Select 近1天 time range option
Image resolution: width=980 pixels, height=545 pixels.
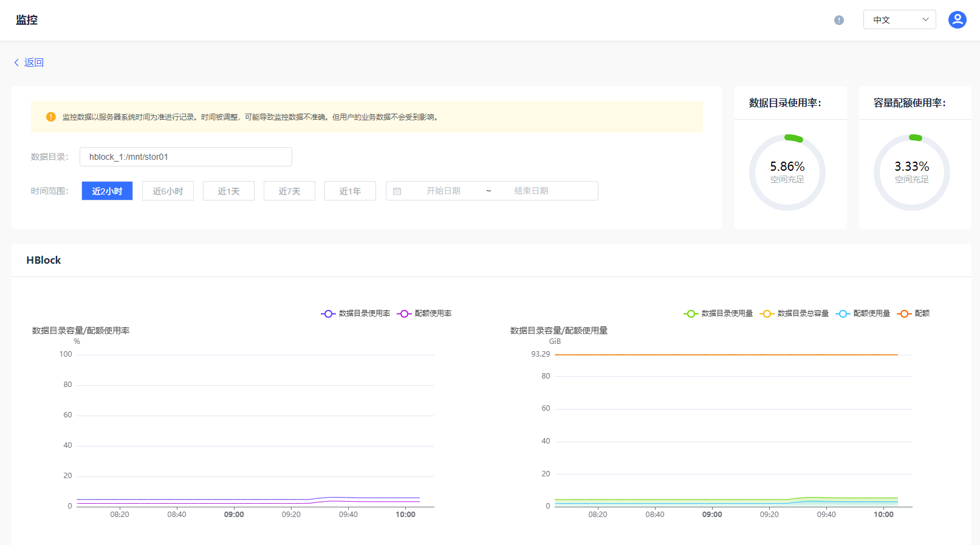point(228,191)
